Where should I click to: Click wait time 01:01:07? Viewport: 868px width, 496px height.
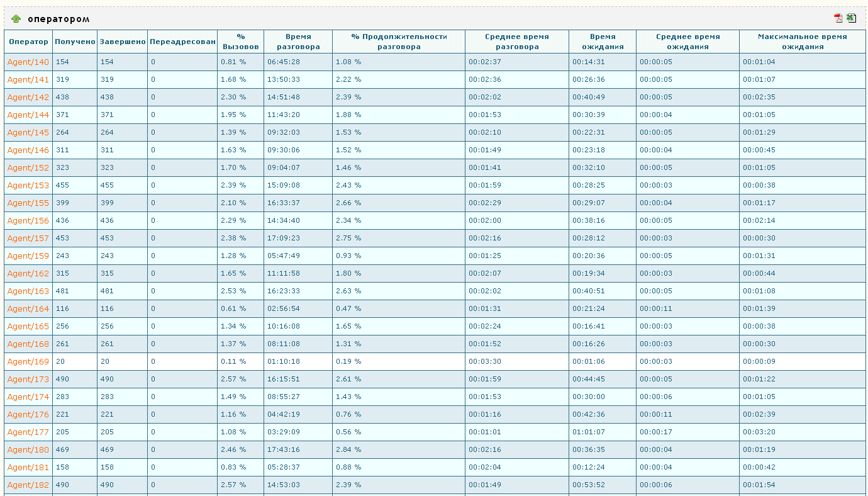point(588,432)
